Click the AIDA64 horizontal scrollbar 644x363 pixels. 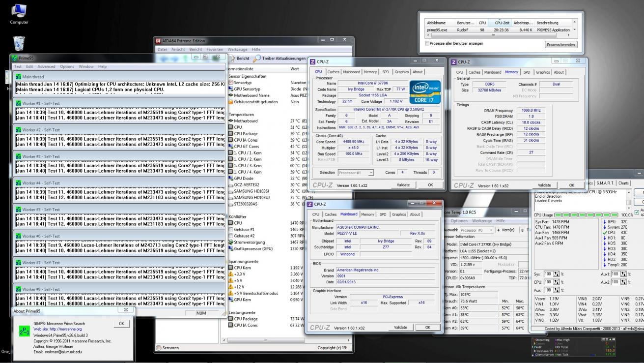click(x=287, y=340)
